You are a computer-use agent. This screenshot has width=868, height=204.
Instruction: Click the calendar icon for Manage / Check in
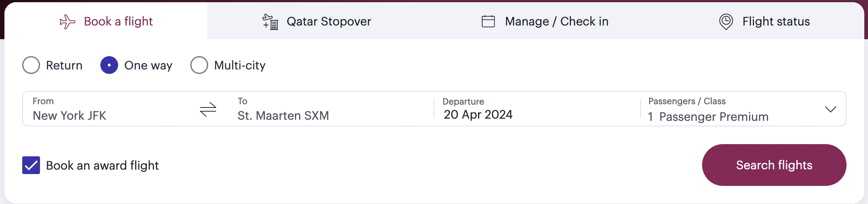pyautogui.click(x=488, y=21)
